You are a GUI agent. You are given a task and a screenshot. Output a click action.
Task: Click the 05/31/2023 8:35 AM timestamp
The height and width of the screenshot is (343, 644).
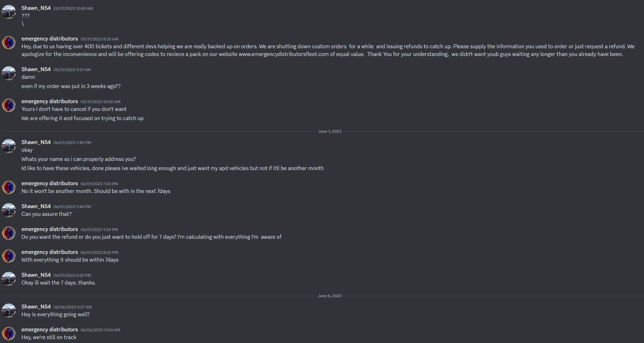(x=99, y=39)
